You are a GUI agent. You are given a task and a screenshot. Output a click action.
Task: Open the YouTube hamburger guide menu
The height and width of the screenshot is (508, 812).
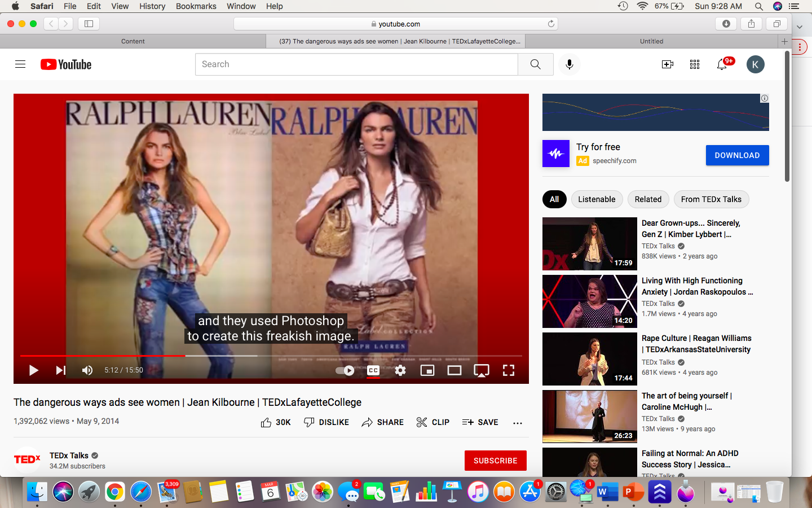click(x=20, y=64)
